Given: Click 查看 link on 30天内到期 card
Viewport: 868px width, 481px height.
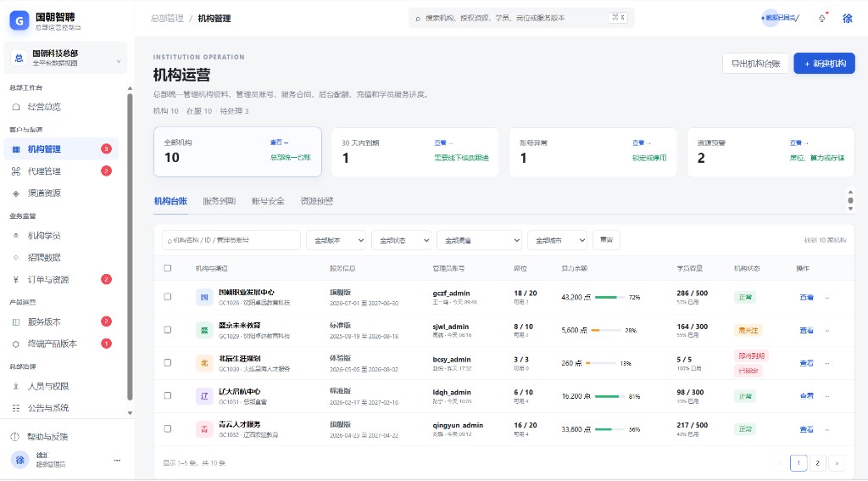Looking at the screenshot, I should (443, 143).
